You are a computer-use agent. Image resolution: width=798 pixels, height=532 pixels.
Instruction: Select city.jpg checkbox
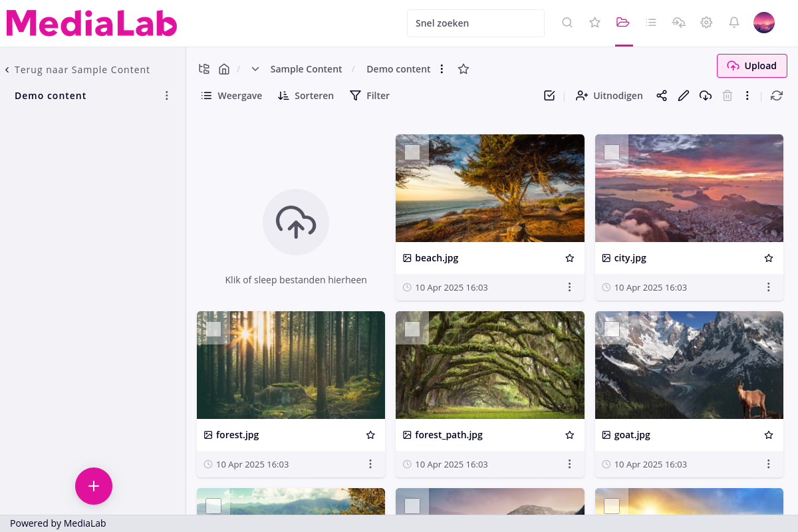click(x=612, y=152)
